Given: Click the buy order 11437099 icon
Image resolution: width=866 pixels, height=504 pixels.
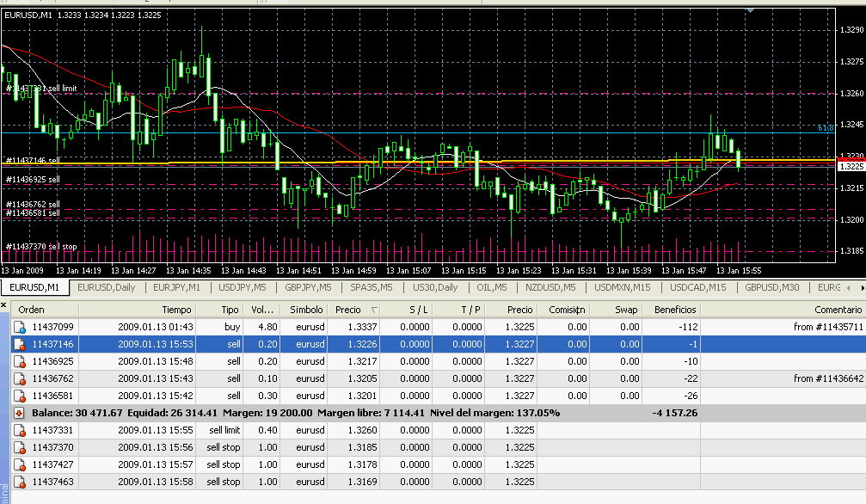Looking at the screenshot, I should [19, 328].
